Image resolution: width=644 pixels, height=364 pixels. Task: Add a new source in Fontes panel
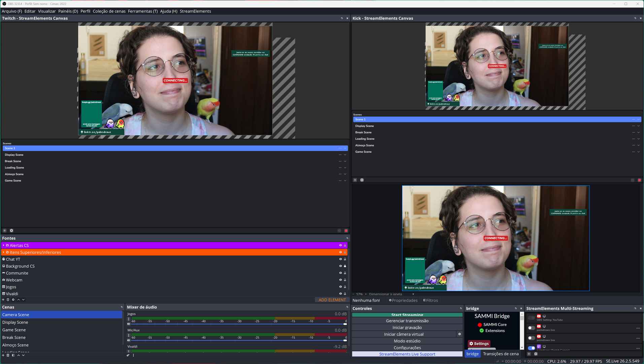coord(3,300)
